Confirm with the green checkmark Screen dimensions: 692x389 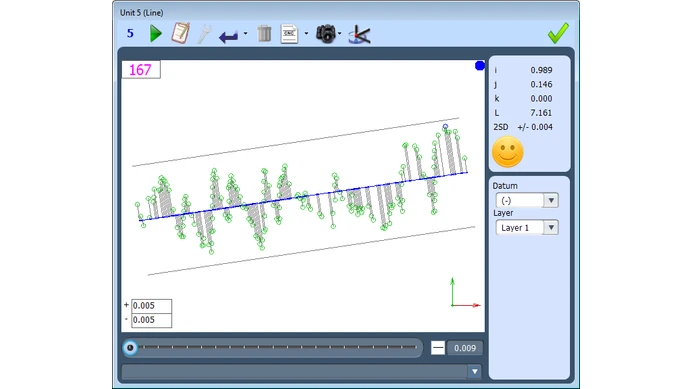click(x=558, y=33)
